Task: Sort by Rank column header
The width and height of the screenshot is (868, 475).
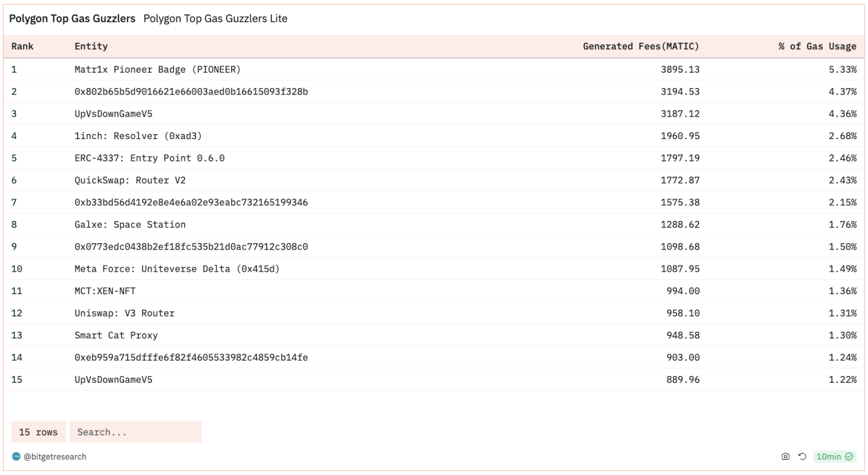Action: (22, 46)
